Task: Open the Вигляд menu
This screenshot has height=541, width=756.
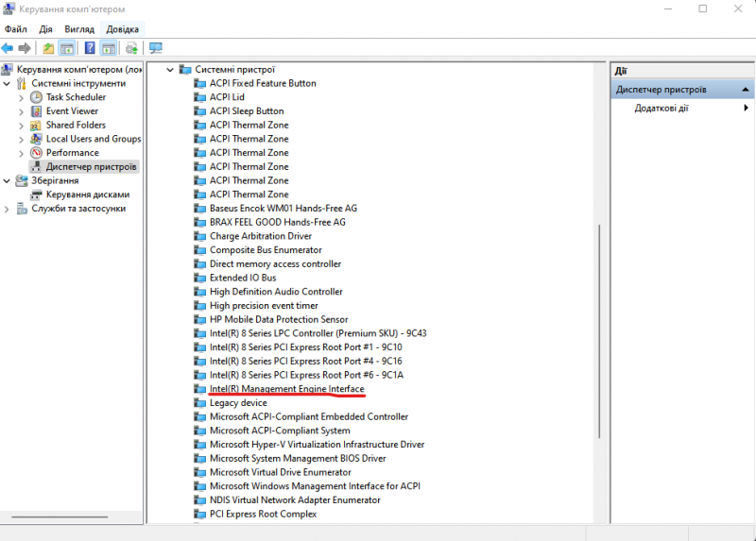Action: (79, 29)
